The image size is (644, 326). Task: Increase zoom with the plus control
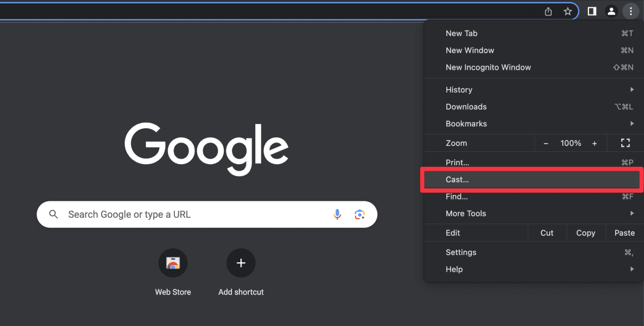click(x=594, y=143)
